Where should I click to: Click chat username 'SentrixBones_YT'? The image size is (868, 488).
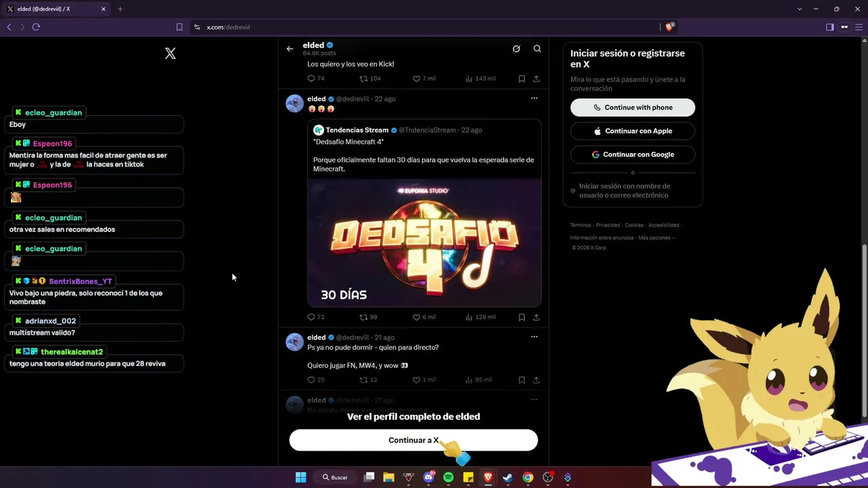pos(80,281)
